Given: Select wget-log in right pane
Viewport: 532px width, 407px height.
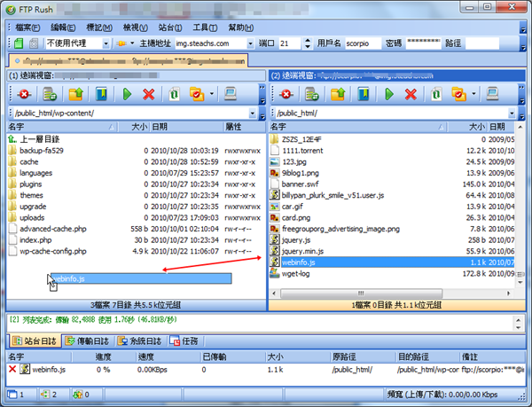Looking at the screenshot, I should point(295,274).
